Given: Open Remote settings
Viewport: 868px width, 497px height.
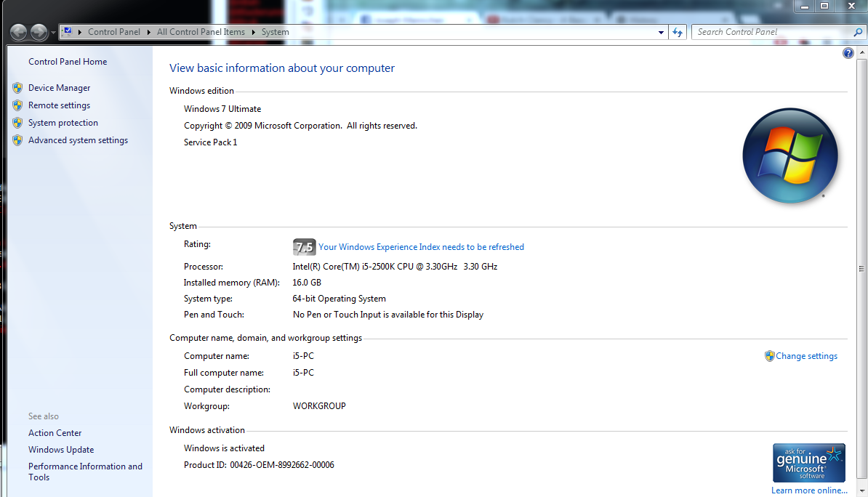Looking at the screenshot, I should coord(59,105).
